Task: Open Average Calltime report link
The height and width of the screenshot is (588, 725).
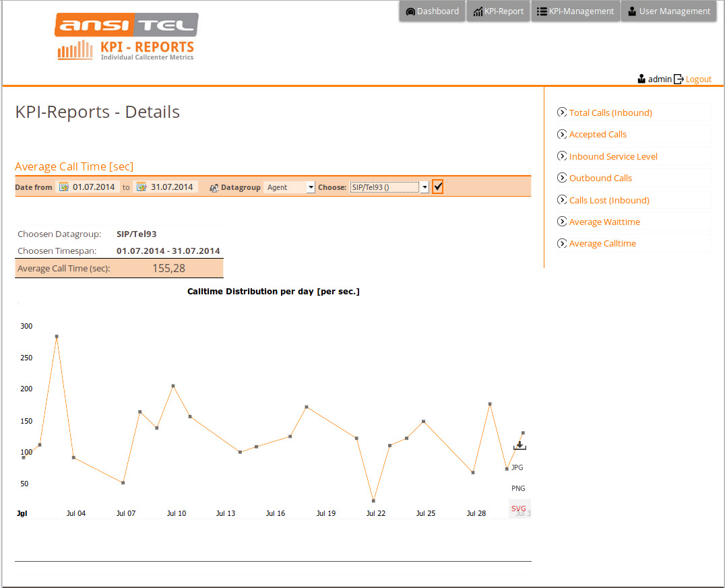Action: click(x=602, y=244)
